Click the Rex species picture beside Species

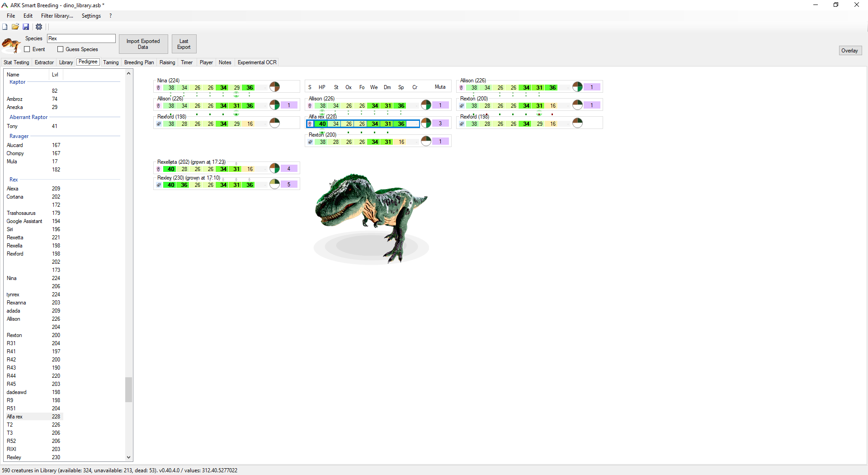coord(11,45)
